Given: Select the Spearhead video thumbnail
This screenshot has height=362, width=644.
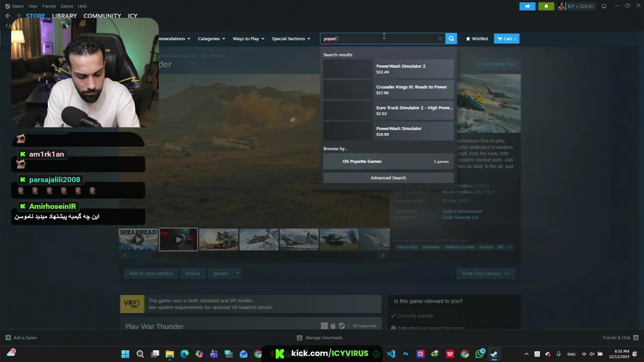Looking at the screenshot, I should (138, 239).
